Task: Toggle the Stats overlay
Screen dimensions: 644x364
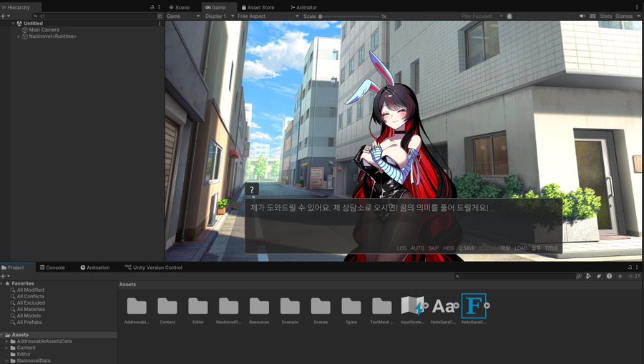Action: (x=606, y=16)
